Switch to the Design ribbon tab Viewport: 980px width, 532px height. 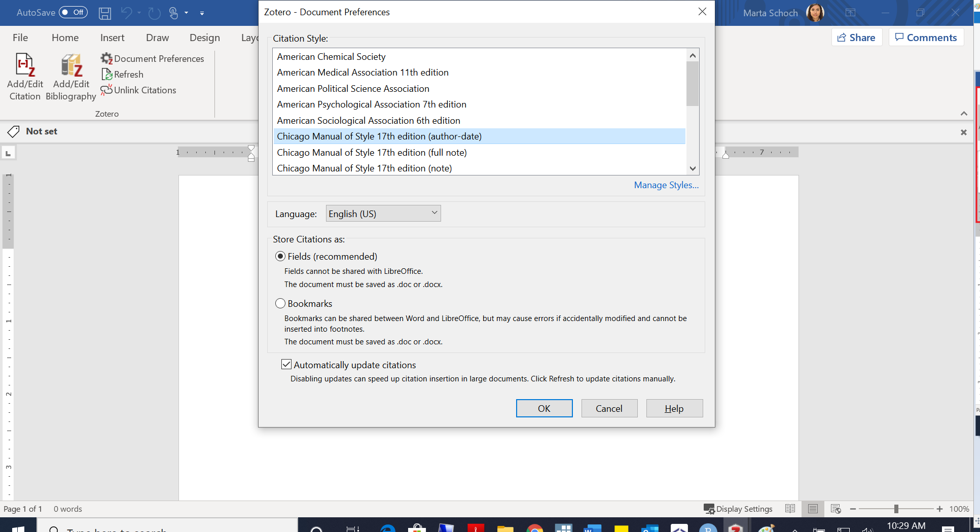click(x=204, y=38)
